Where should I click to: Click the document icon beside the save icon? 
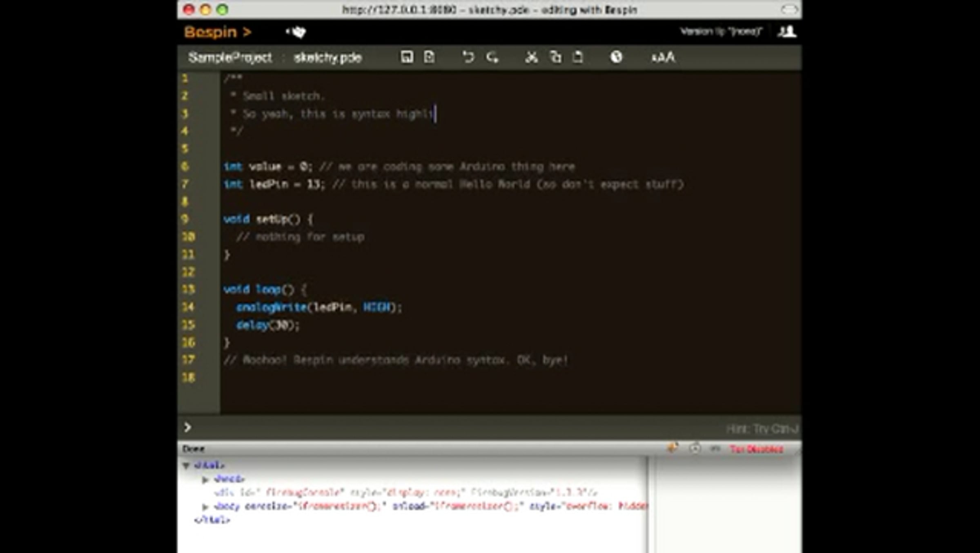429,57
